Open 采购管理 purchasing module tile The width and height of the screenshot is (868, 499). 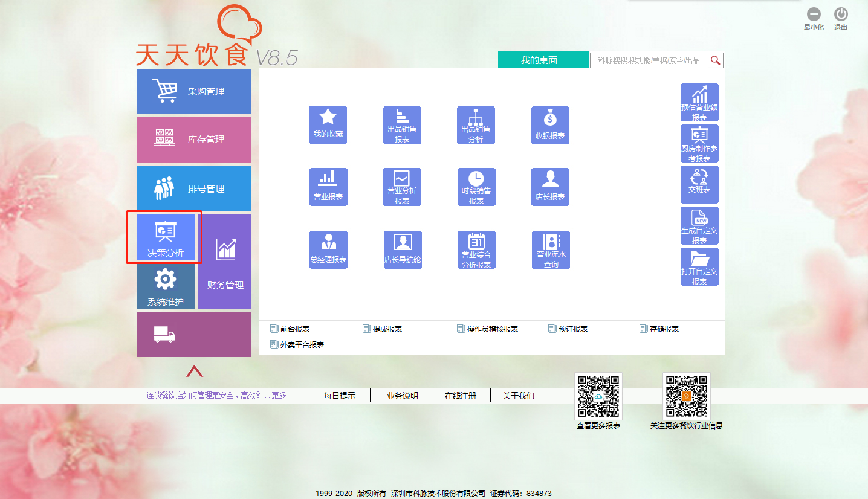pos(193,92)
